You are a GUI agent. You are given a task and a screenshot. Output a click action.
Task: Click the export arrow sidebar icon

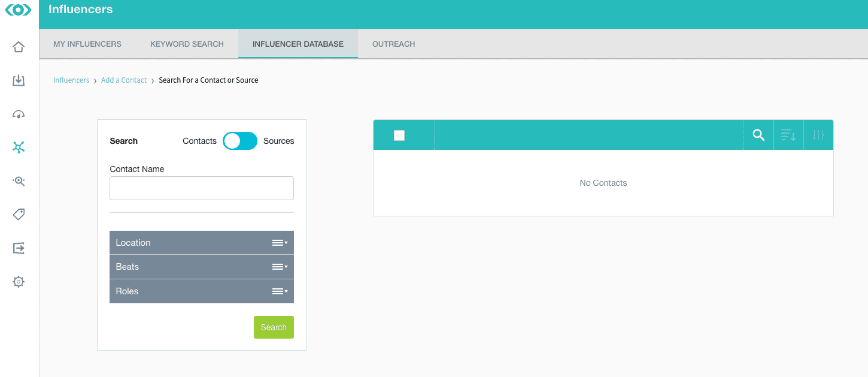19,248
